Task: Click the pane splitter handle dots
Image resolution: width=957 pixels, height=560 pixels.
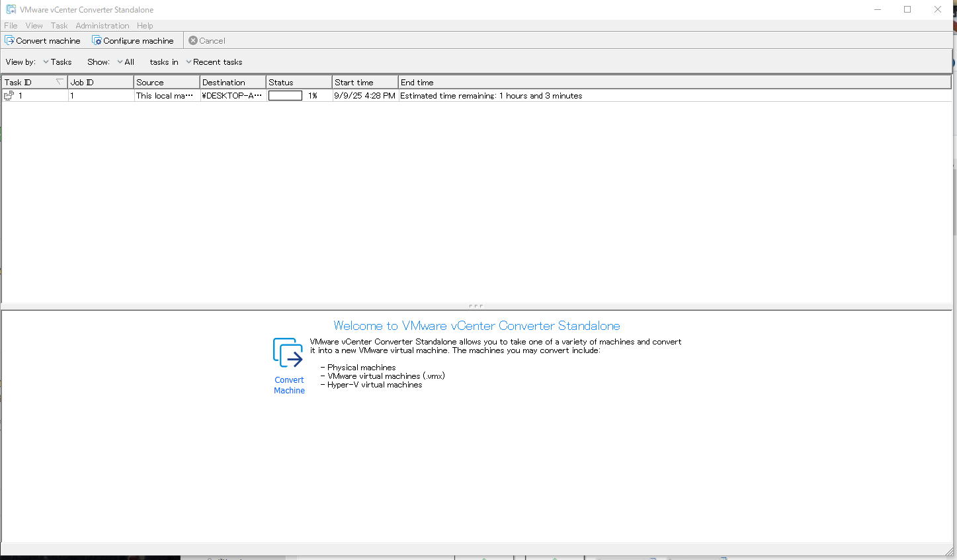Action: click(476, 306)
